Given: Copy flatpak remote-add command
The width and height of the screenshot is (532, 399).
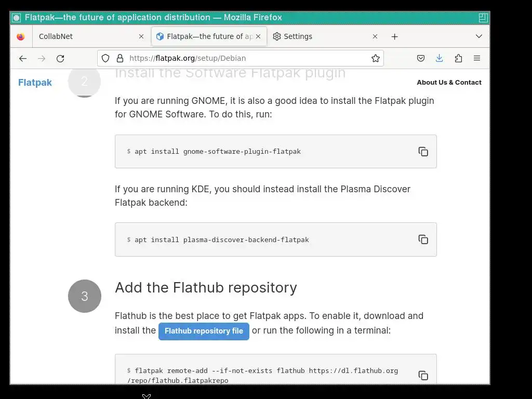Looking at the screenshot, I should [x=423, y=375].
